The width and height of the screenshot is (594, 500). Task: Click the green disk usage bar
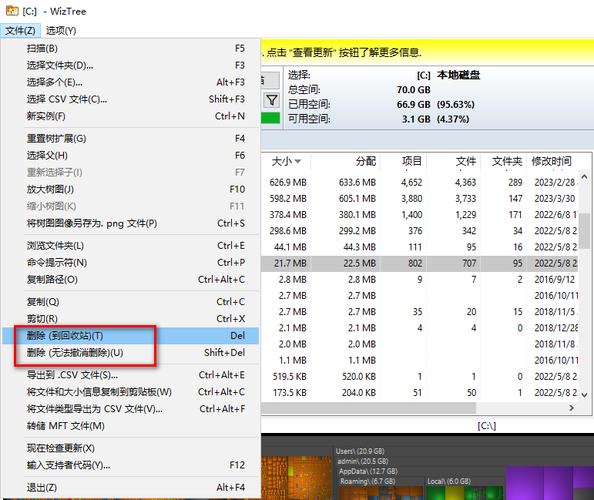point(270,118)
